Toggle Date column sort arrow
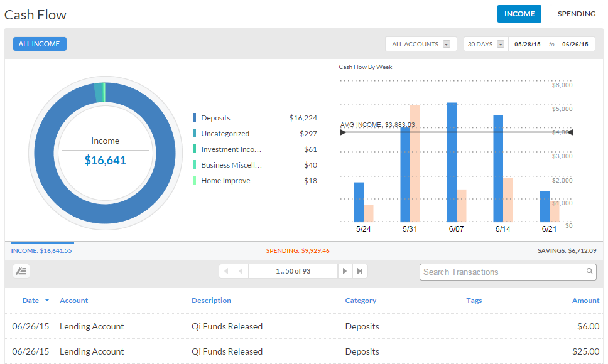The image size is (608, 364). pos(47,300)
